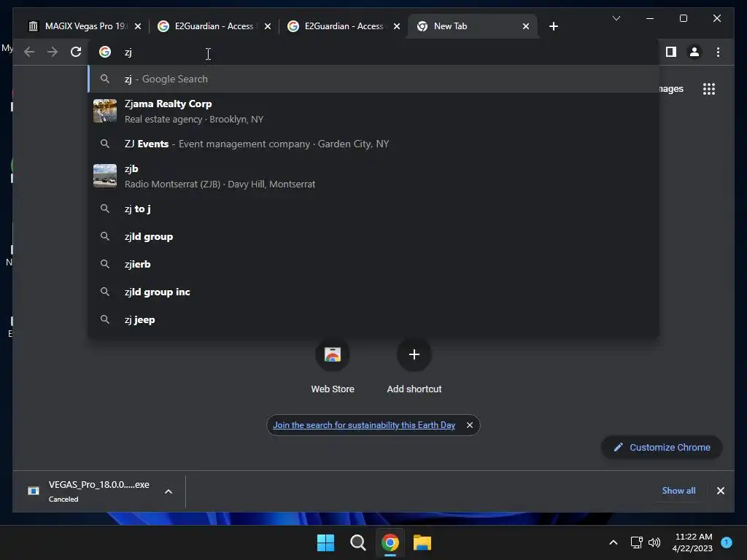
Task: Select 'zj - Google Search' suggestion
Action: tap(373, 79)
